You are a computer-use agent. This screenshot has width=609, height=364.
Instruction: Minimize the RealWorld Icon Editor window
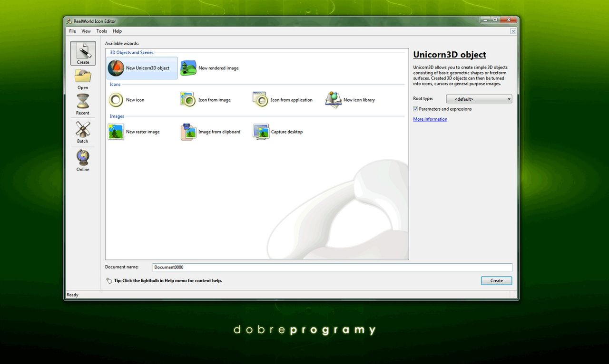[484, 20]
